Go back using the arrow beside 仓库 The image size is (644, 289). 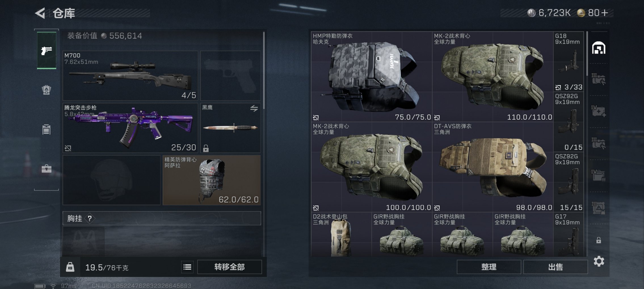40,13
